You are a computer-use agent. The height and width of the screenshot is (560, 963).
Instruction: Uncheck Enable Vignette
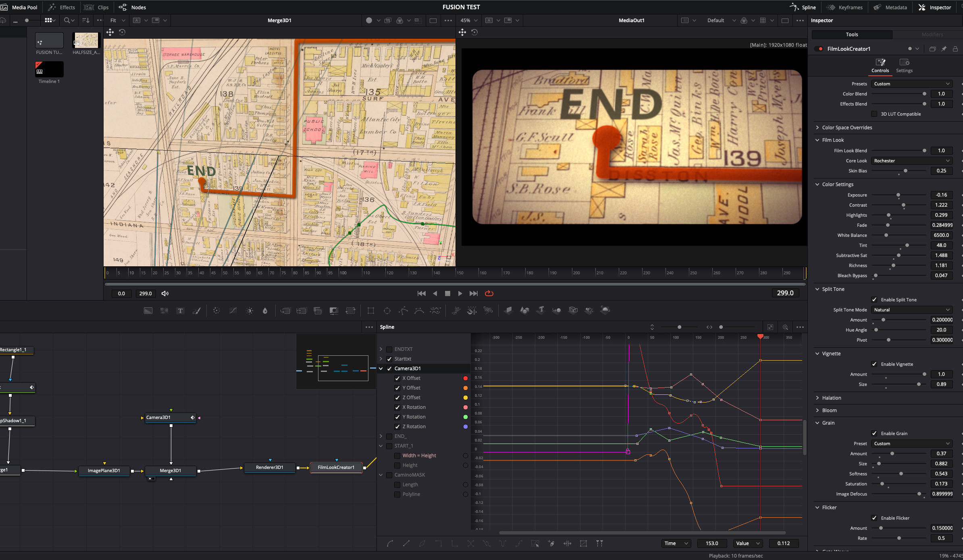click(874, 364)
